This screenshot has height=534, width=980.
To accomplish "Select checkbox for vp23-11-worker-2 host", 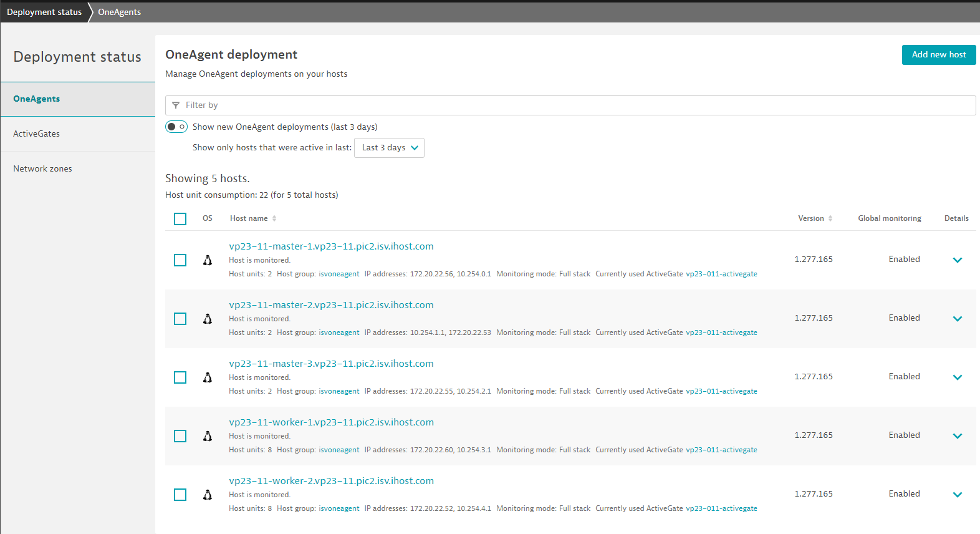I will click(180, 495).
